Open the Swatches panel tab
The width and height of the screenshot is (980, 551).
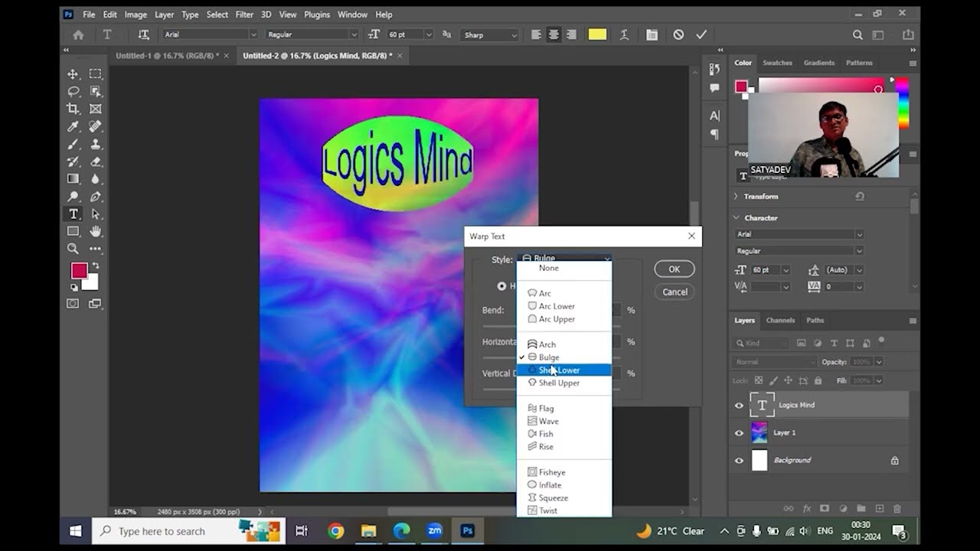click(777, 63)
